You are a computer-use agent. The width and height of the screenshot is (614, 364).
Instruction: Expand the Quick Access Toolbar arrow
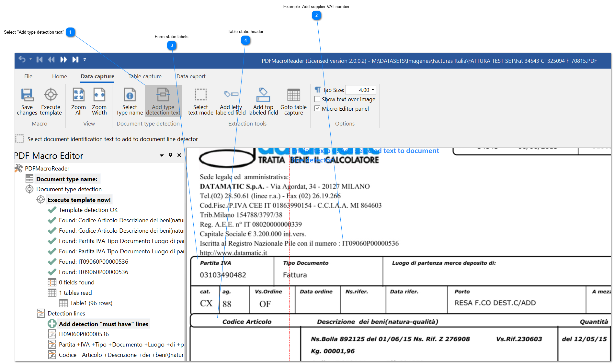[85, 60]
